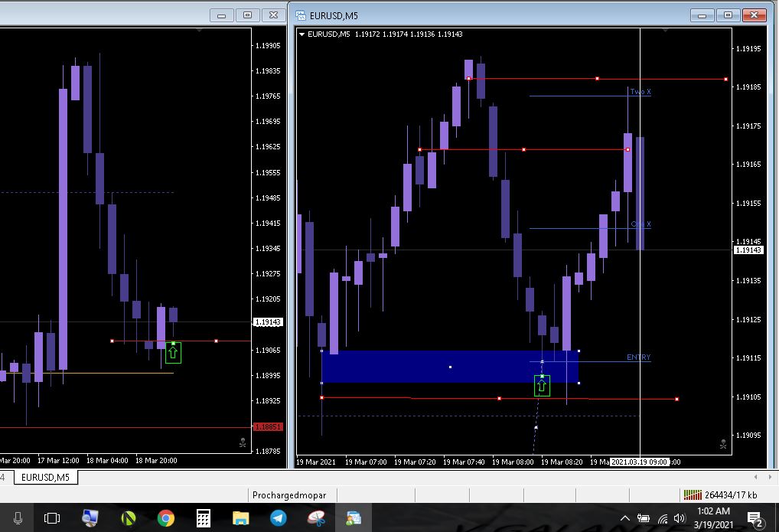This screenshot has width=779, height=532.
Task: Click the 1.19095 price axis value
Action: (748, 435)
